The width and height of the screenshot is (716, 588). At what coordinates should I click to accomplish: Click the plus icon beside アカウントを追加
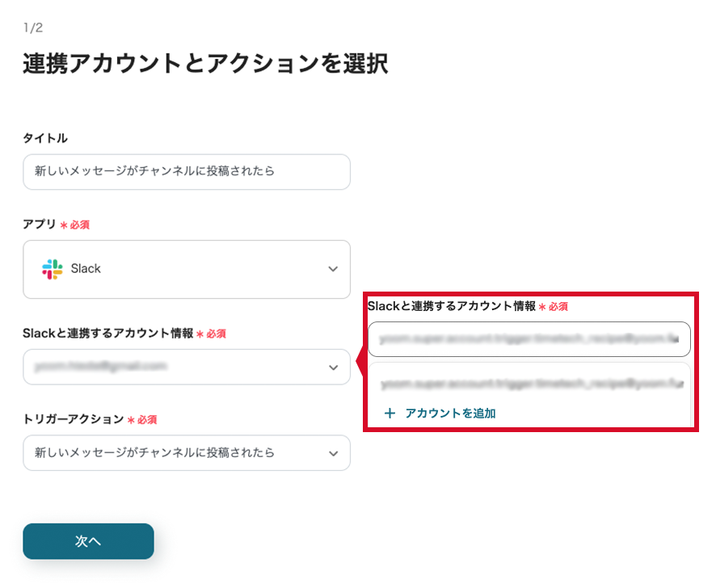[x=390, y=414]
